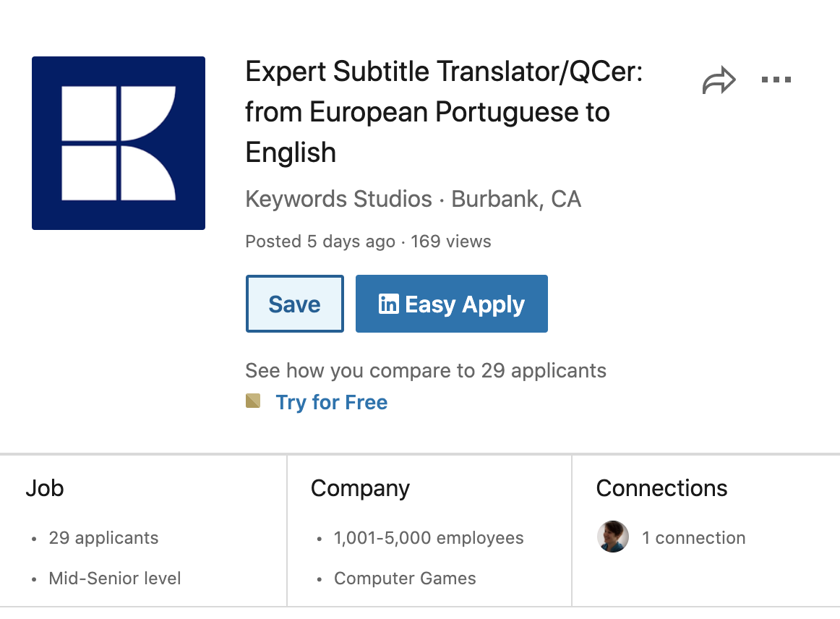
Task: Click the 'Computer Games' industry item
Action: point(405,579)
